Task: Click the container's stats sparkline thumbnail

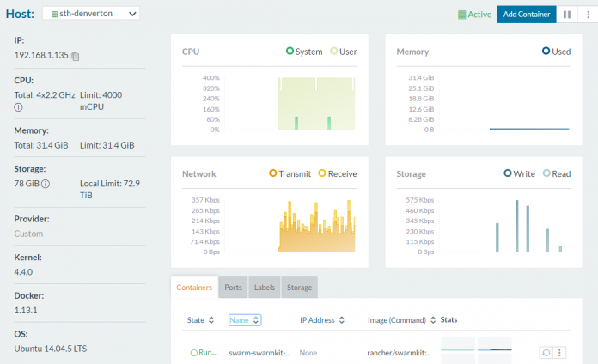Action: [476, 346]
